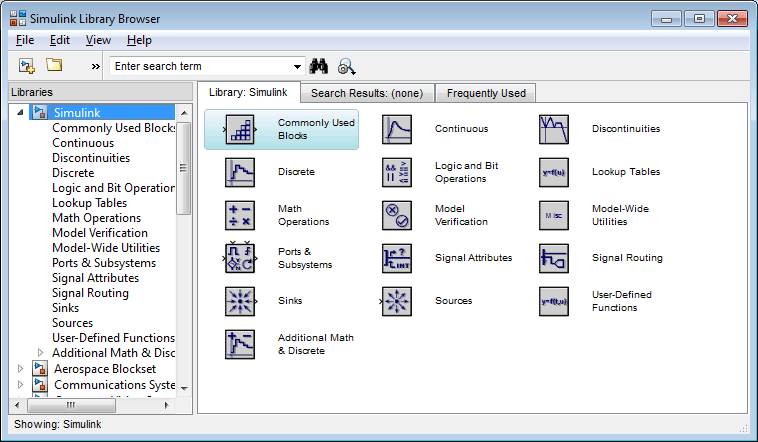
Task: Open the File menu
Action: [x=25, y=40]
